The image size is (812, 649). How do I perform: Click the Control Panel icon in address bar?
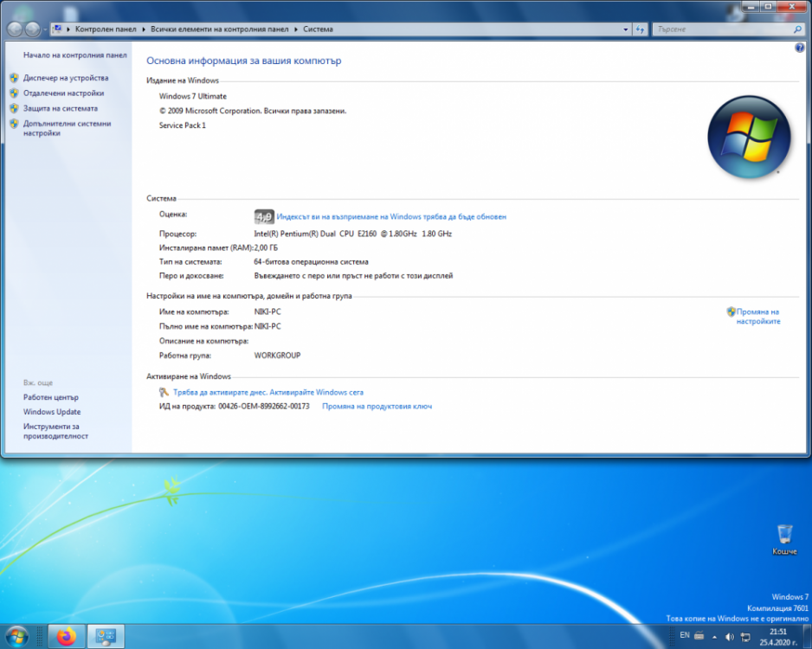[57, 29]
